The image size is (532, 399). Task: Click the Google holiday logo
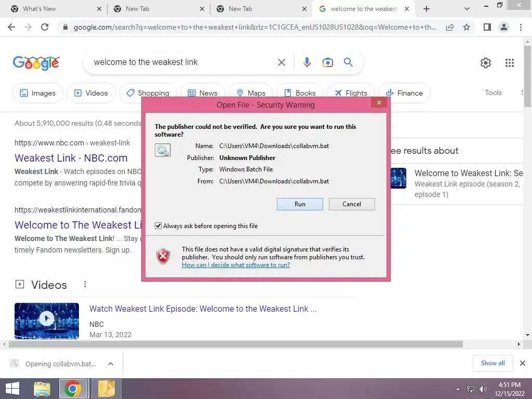[x=36, y=63]
